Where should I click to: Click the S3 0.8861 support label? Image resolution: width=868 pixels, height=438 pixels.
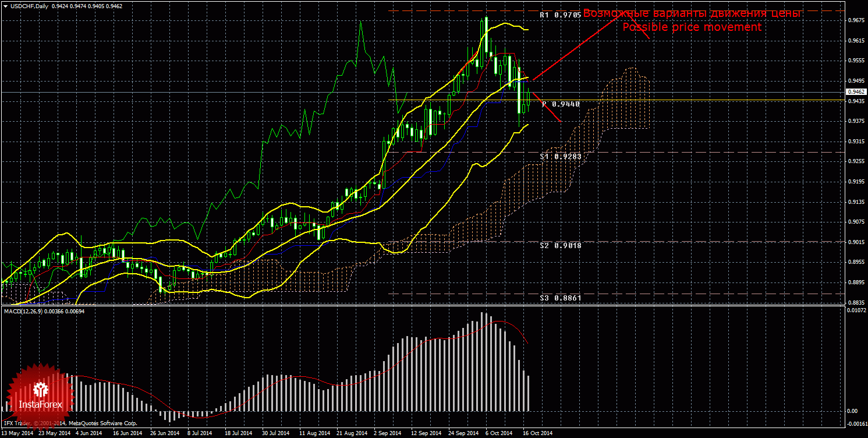pyautogui.click(x=561, y=298)
